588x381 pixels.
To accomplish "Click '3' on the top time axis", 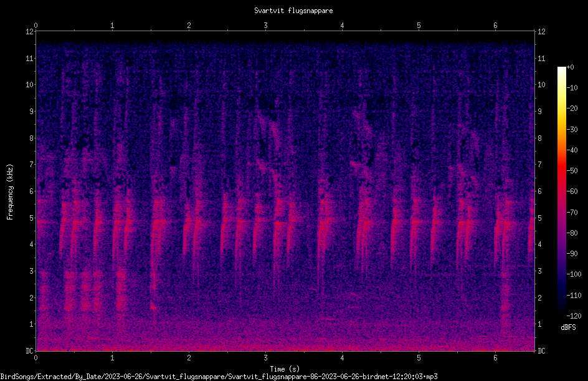I will click(265, 26).
